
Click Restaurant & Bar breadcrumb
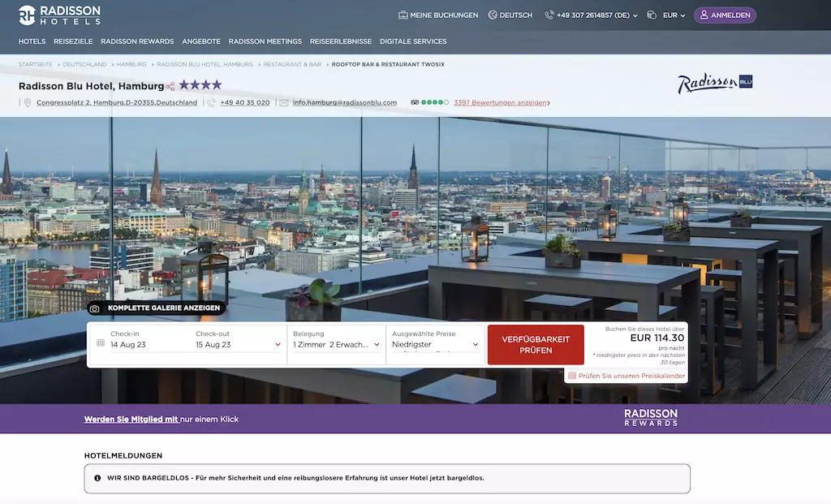292,65
